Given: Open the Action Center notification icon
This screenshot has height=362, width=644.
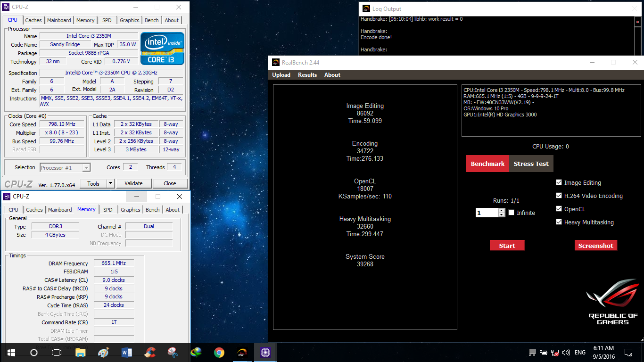Looking at the screenshot, I should point(628,352).
